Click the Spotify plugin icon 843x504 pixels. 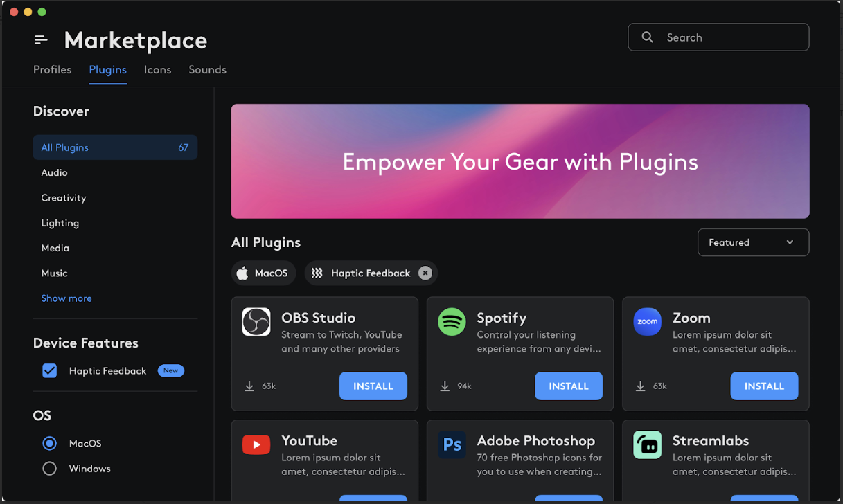(x=452, y=322)
